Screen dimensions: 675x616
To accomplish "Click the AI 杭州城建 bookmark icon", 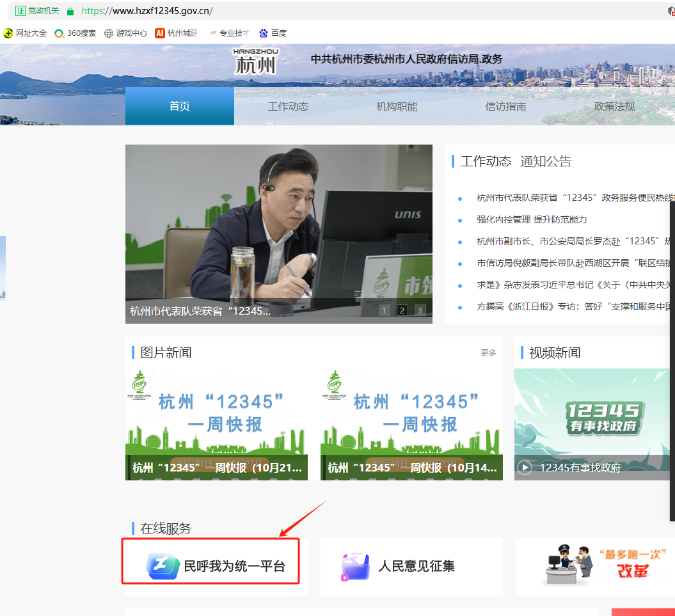I will pyautogui.click(x=160, y=33).
